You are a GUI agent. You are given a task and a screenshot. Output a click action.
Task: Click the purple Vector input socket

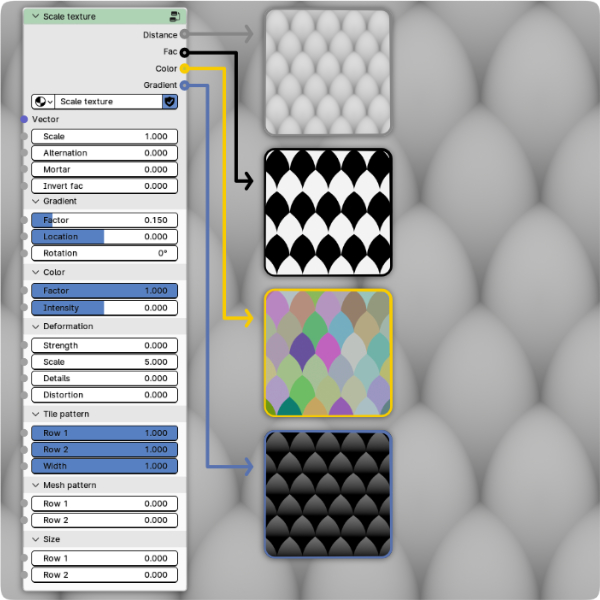24,119
